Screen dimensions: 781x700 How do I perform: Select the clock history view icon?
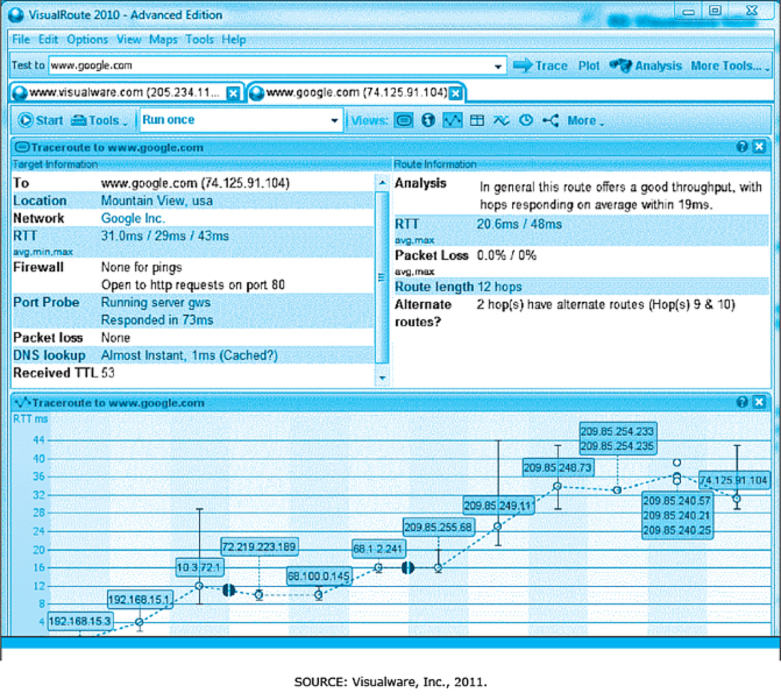tap(526, 120)
